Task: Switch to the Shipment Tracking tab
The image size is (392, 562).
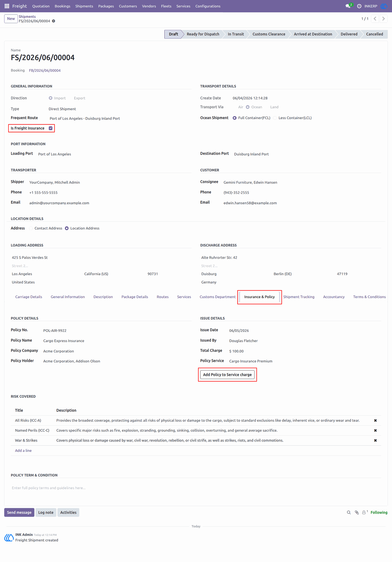Action: click(299, 297)
